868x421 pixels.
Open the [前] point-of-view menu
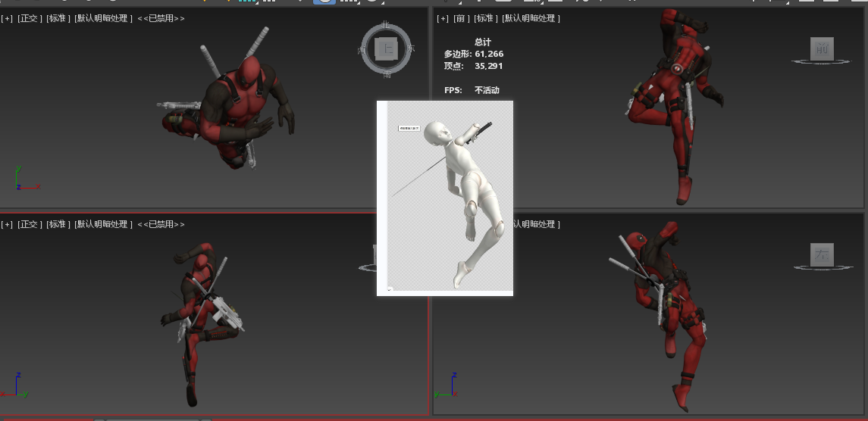(x=461, y=18)
